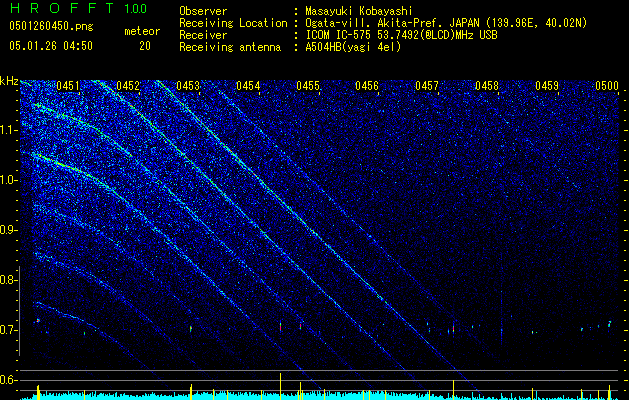Click the 0459 time axis marker
Viewport: 629px width, 400px height.
(547, 86)
